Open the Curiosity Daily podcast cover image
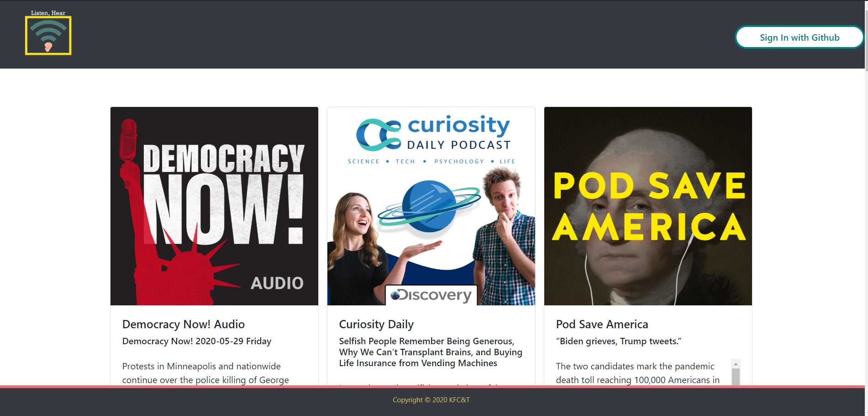 [431, 206]
